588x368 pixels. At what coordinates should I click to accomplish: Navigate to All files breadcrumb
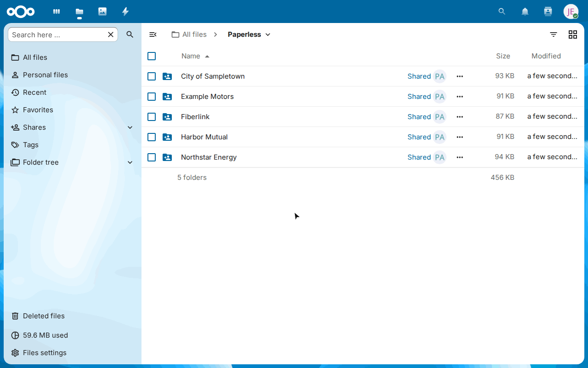[x=189, y=34]
